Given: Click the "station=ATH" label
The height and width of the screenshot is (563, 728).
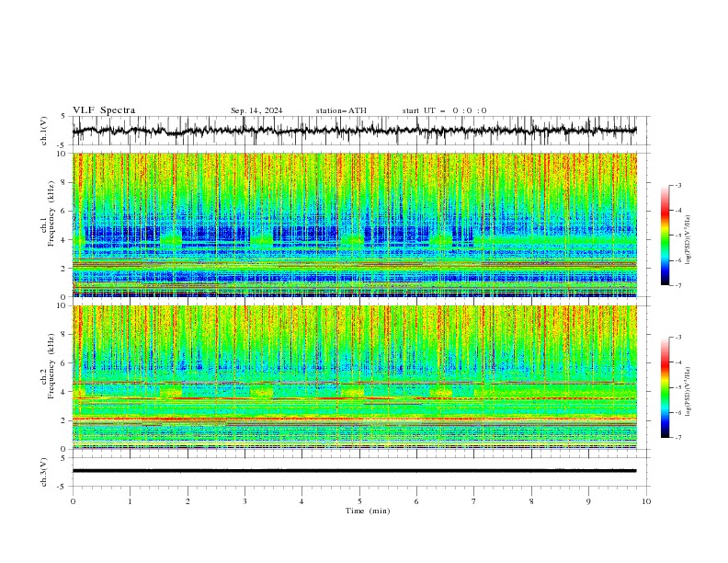Looking at the screenshot, I should coord(341,110).
